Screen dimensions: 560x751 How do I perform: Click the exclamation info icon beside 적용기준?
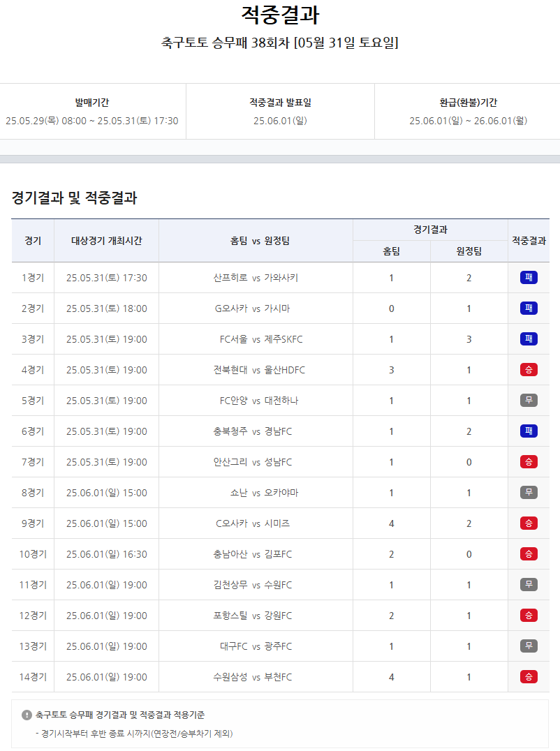tap(27, 715)
